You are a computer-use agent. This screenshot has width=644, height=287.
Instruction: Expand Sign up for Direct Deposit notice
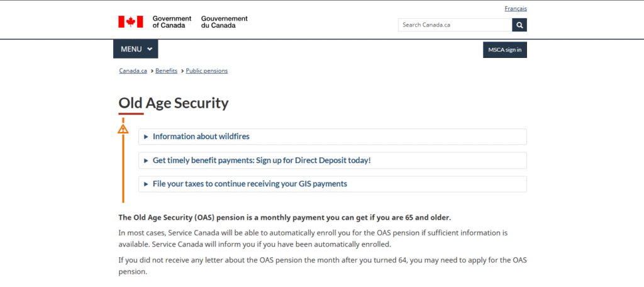click(332, 160)
